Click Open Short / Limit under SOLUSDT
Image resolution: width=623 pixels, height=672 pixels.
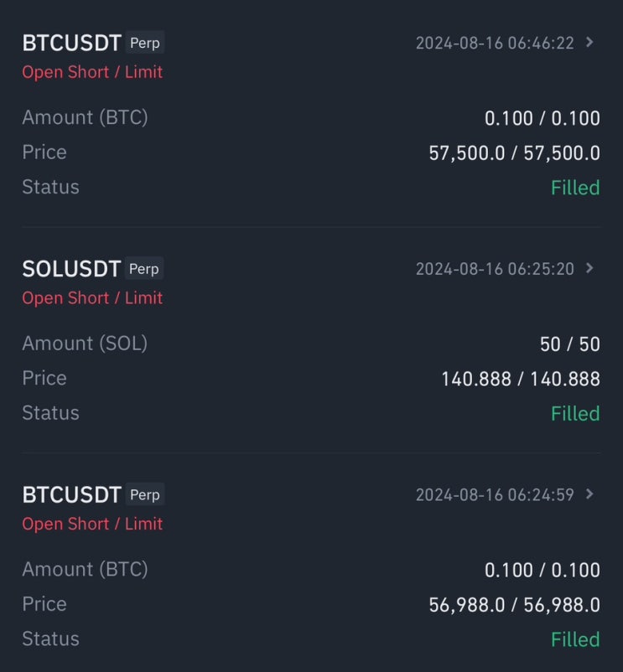[x=92, y=297]
